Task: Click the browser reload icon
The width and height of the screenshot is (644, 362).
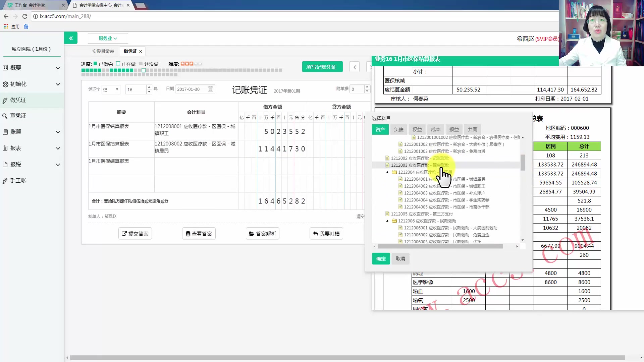Action: click(x=24, y=16)
